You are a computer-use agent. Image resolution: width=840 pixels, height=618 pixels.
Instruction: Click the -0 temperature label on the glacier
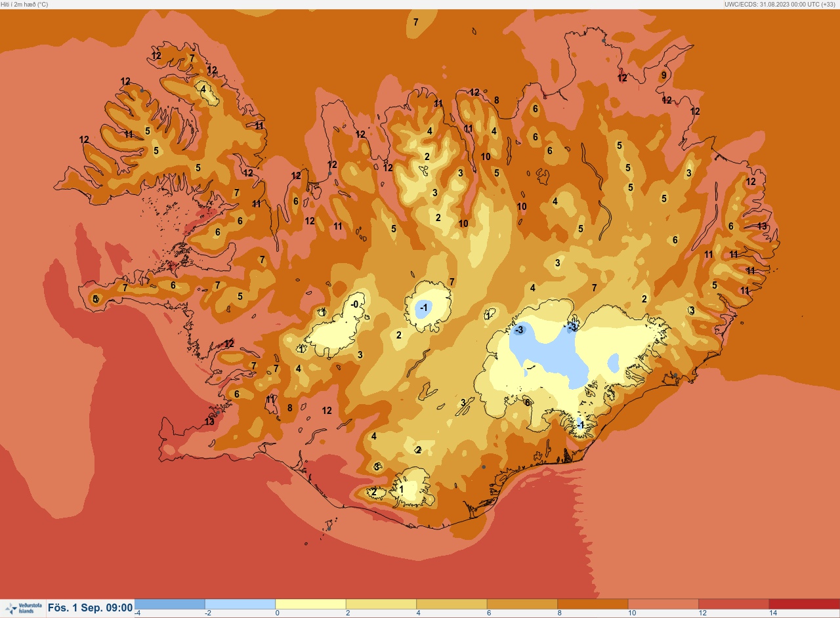point(354,304)
